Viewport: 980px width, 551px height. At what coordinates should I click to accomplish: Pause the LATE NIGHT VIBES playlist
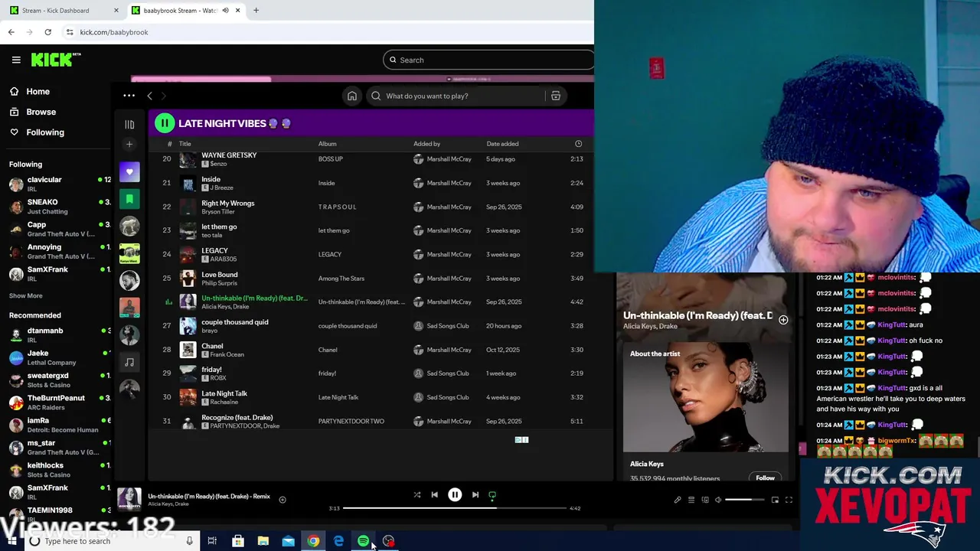point(165,122)
